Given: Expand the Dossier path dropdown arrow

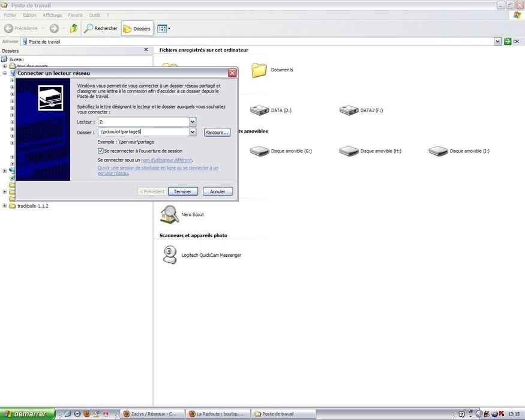Looking at the screenshot, I should 193,132.
